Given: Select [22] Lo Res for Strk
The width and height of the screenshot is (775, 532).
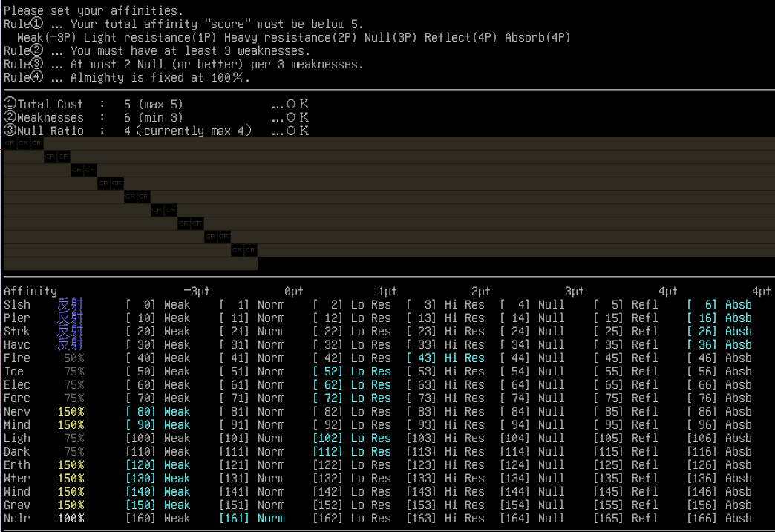Looking at the screenshot, I should click(351, 332).
